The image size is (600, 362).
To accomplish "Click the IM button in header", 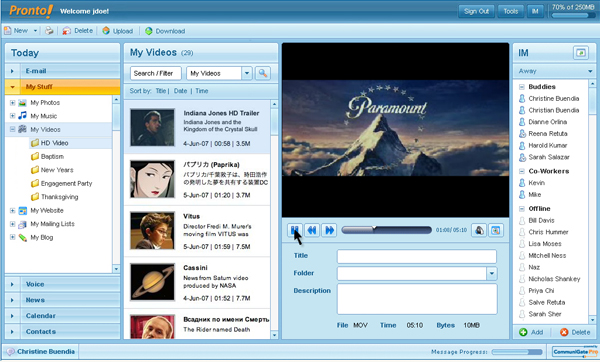I will (x=535, y=11).
